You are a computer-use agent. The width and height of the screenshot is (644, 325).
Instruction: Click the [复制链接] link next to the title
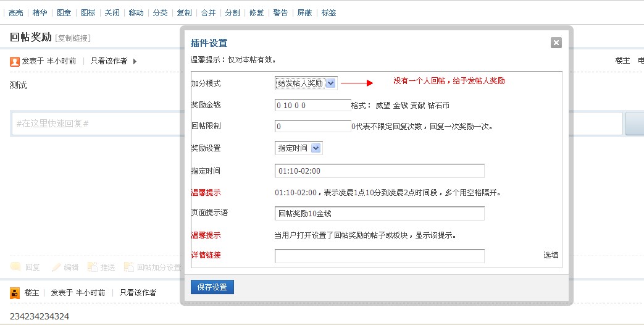(72, 38)
